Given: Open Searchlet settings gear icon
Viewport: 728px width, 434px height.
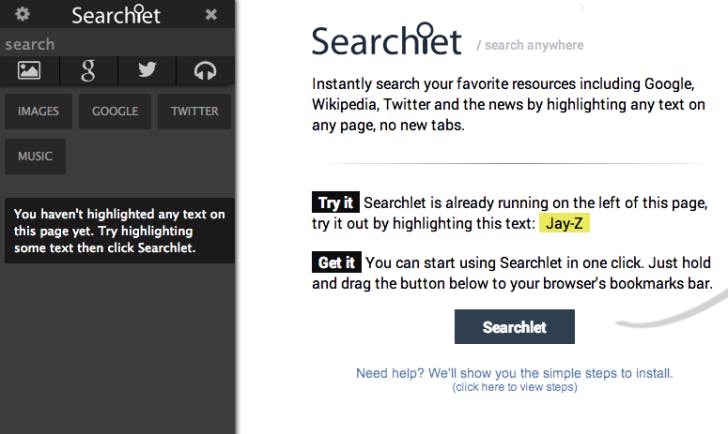Looking at the screenshot, I should [22, 14].
